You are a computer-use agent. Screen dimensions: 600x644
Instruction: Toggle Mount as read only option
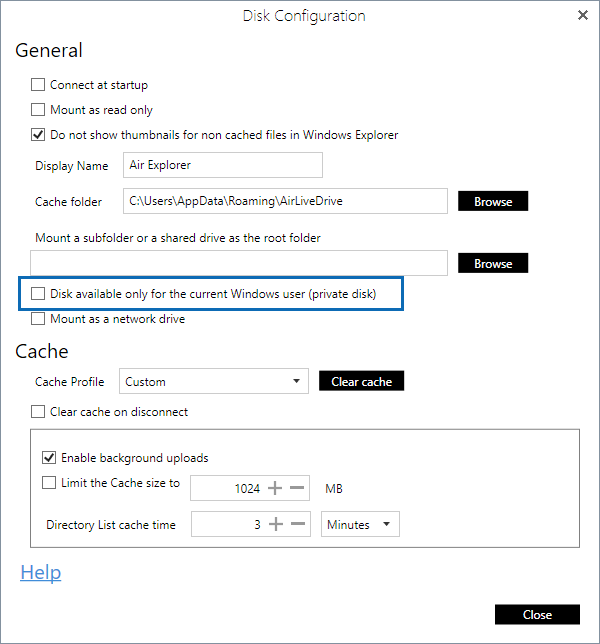38,110
